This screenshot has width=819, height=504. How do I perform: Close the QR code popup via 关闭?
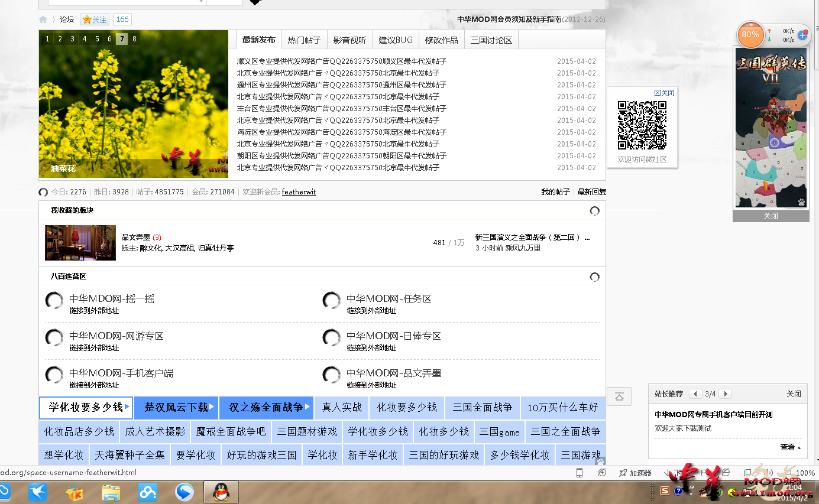664,93
